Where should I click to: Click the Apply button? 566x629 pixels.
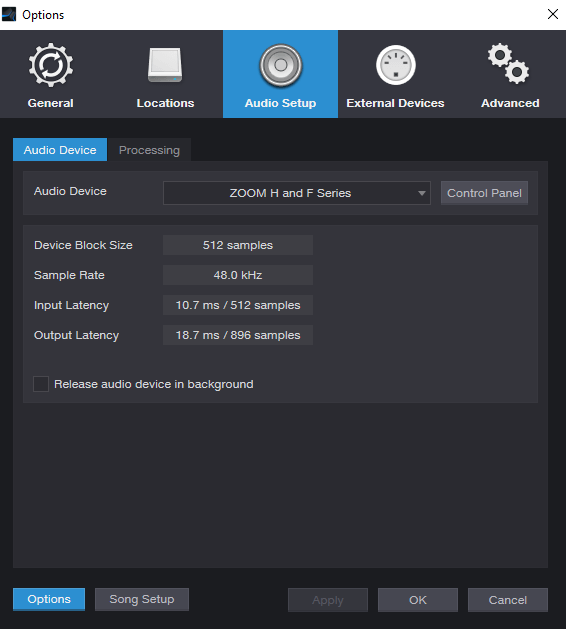[328, 600]
